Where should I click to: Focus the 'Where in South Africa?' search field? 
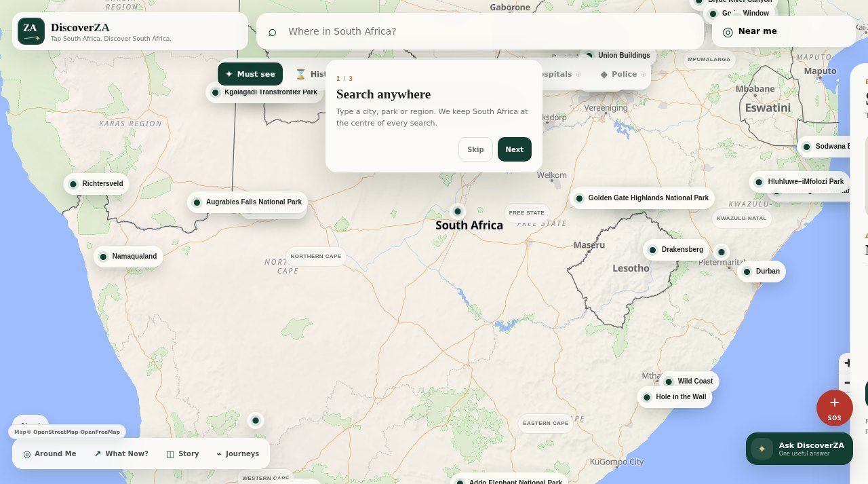[479, 31]
